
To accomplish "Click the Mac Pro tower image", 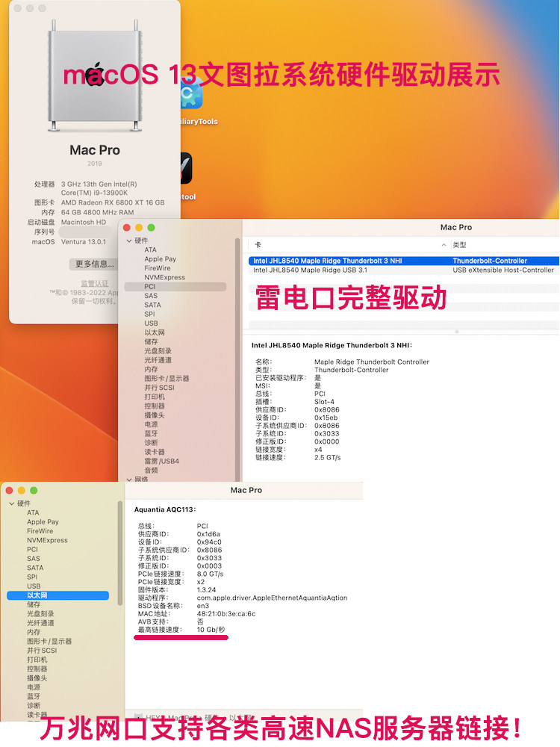I will 94,76.
